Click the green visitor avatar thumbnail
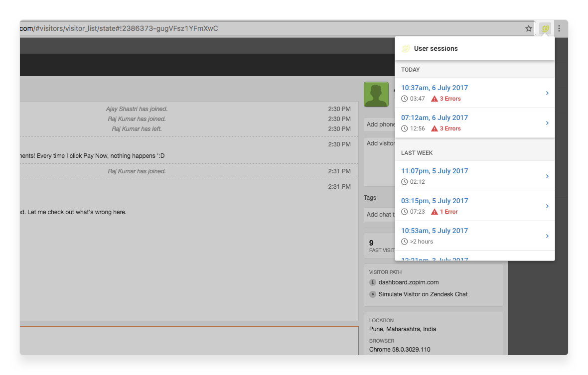The width and height of the screenshot is (588, 375). [x=376, y=95]
